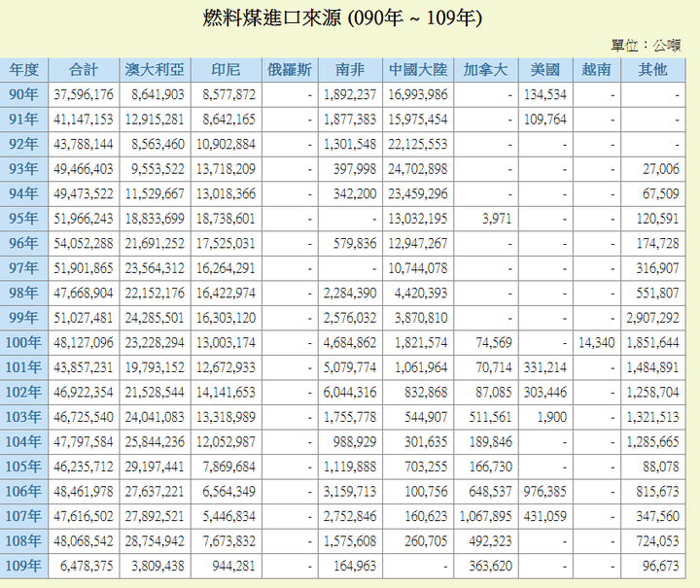The width and height of the screenshot is (700, 588).
Task: Click the 年度 column header
Action: coord(24,70)
